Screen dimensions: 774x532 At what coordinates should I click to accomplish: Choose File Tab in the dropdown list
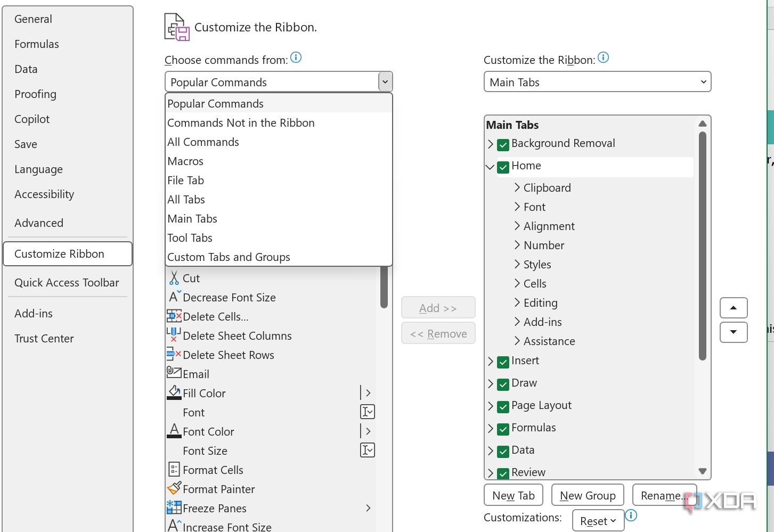[279, 181]
